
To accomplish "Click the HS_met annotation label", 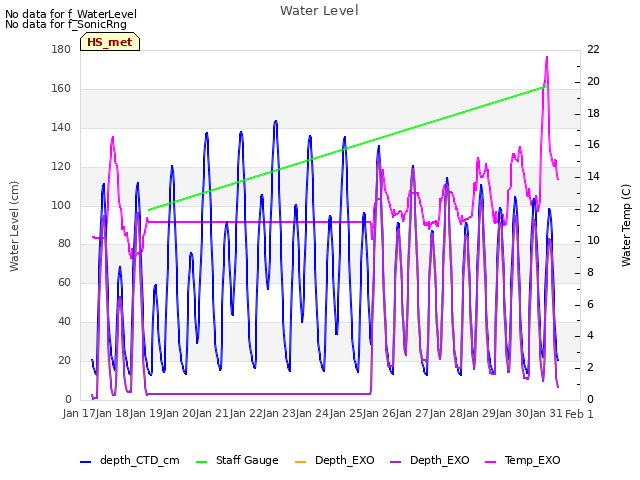I will [110, 42].
